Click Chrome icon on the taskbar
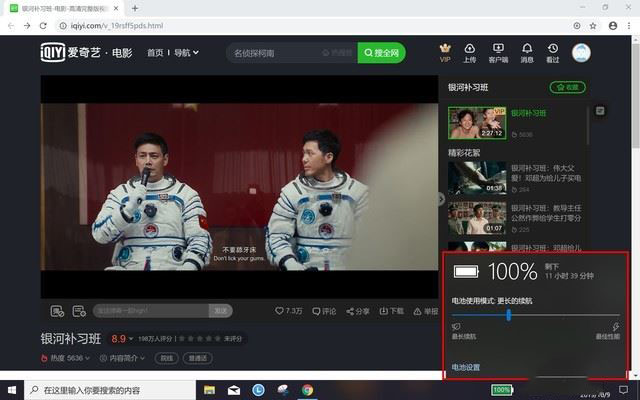This screenshot has width=640, height=400. (x=307, y=390)
